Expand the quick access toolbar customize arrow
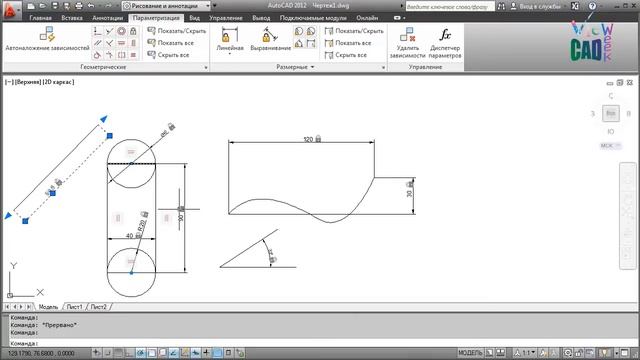 pos(215,6)
